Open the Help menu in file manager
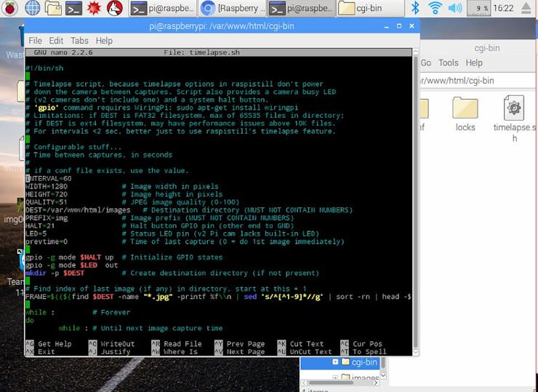This screenshot has width=538, height=392. pyautogui.click(x=474, y=63)
